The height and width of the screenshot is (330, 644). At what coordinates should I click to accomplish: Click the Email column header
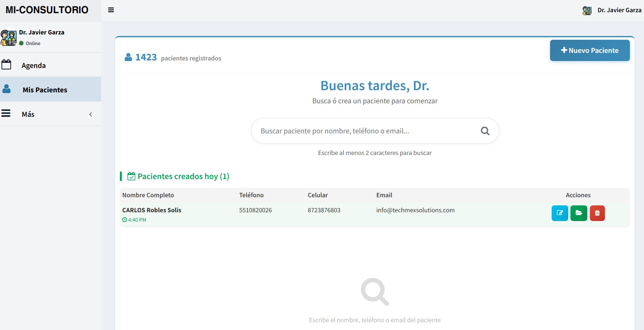click(x=384, y=195)
